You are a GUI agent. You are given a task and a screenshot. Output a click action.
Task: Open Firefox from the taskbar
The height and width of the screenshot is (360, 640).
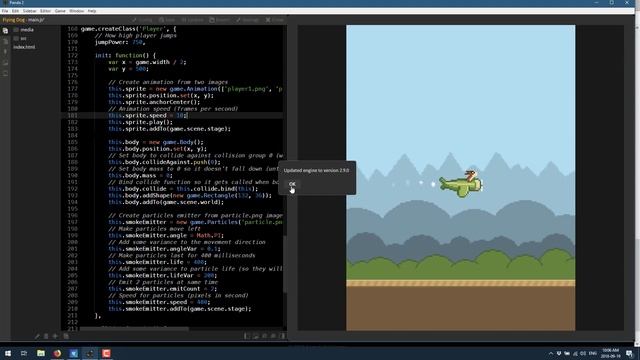(x=57, y=353)
